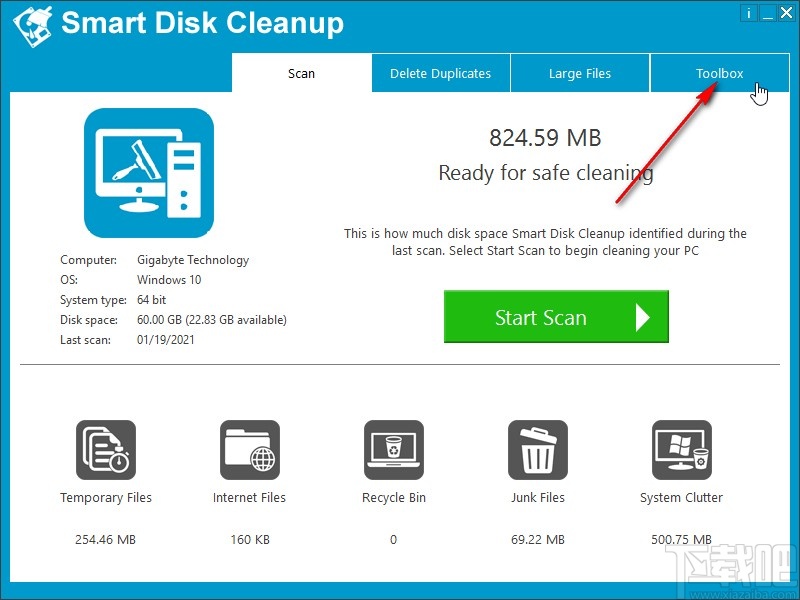Click the Recycle Bin value 0

(x=393, y=539)
